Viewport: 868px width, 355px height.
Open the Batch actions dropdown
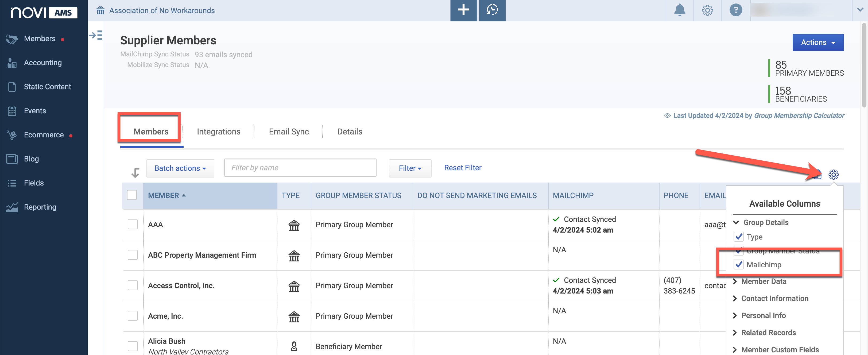coord(180,168)
